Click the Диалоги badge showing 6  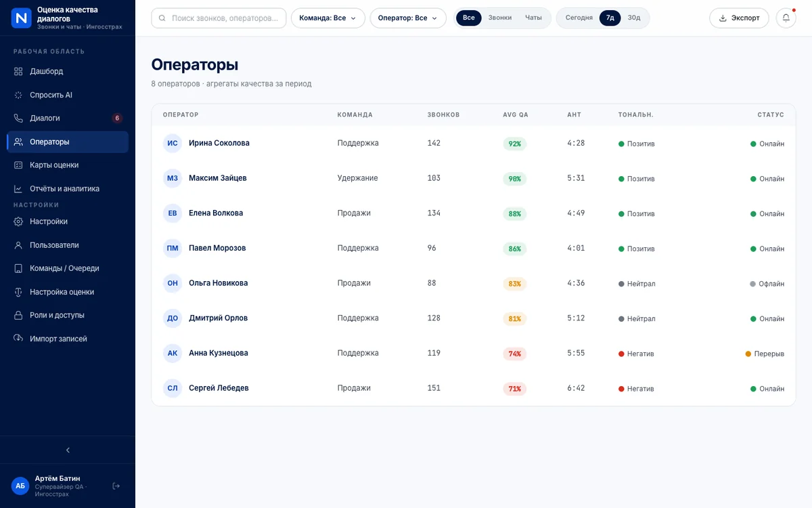(x=117, y=118)
